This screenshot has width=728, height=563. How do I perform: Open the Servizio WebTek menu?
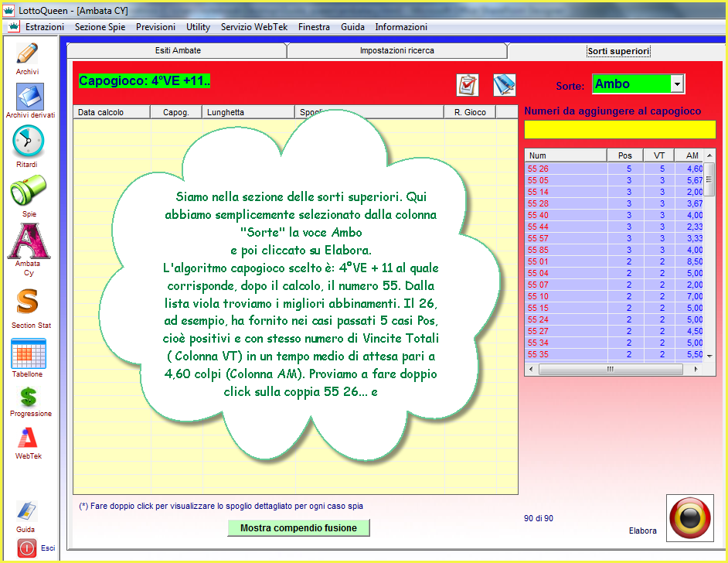coord(254,27)
